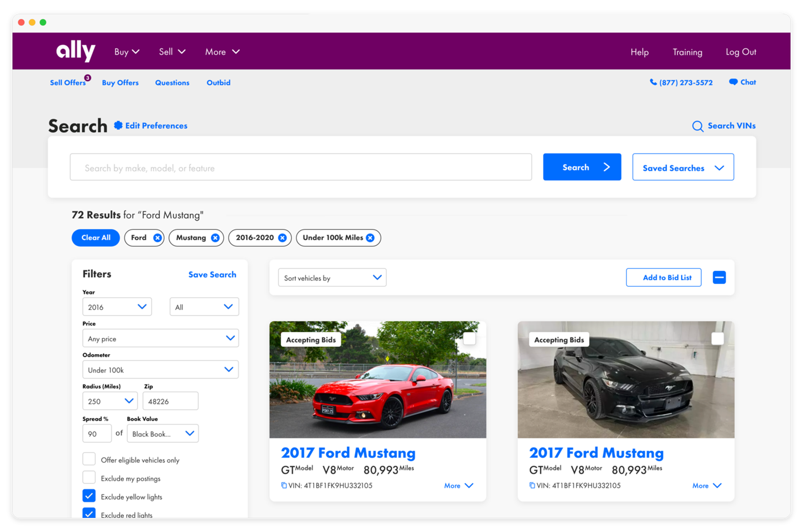
Task: Click the blue Search button
Action: pyautogui.click(x=582, y=167)
